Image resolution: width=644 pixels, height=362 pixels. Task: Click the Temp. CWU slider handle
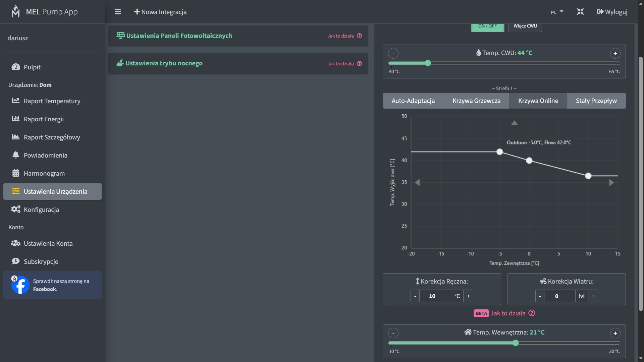pos(428,63)
